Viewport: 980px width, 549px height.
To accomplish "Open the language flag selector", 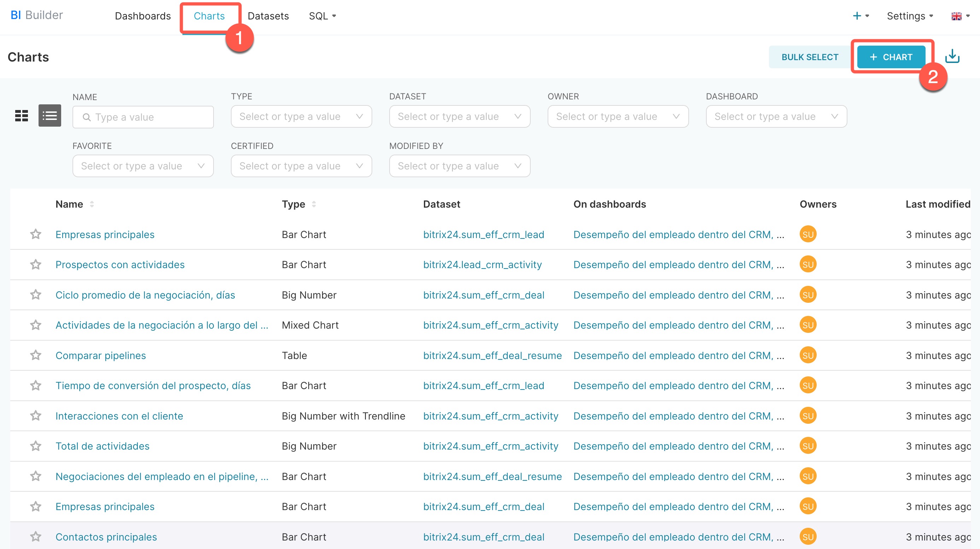I will click(x=959, y=16).
